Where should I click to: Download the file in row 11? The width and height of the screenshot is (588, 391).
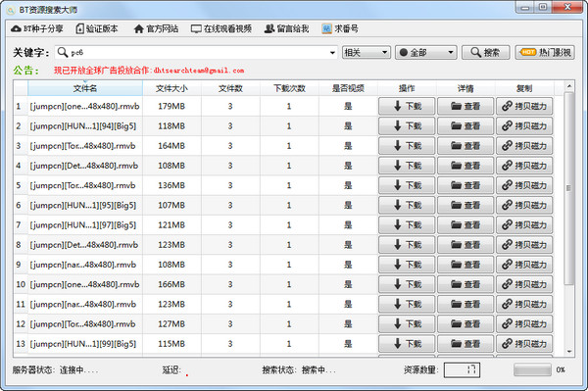pos(407,304)
